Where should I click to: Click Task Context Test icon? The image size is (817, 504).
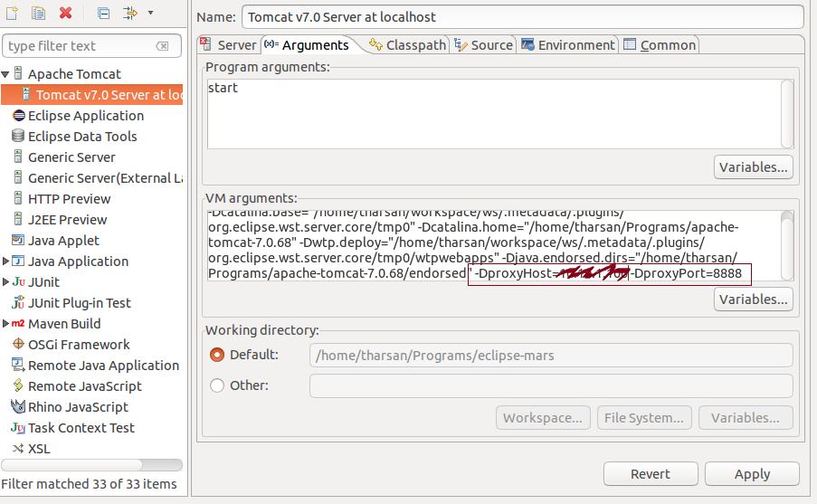[18, 428]
